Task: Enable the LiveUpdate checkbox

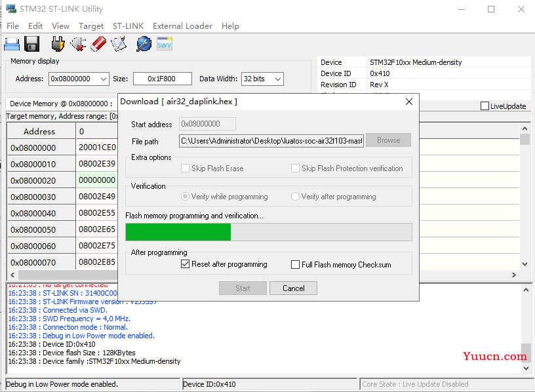Action: pos(485,106)
